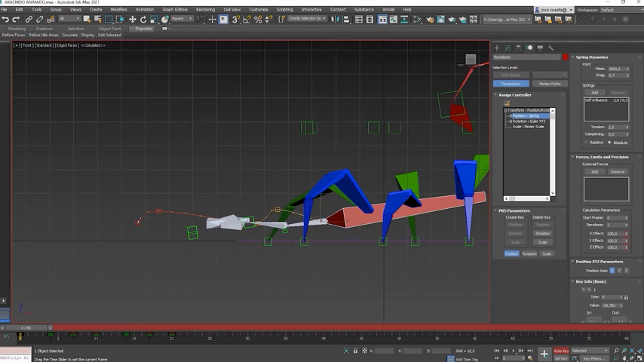
Task: Click the Select and Place icon
Action: click(x=164, y=20)
